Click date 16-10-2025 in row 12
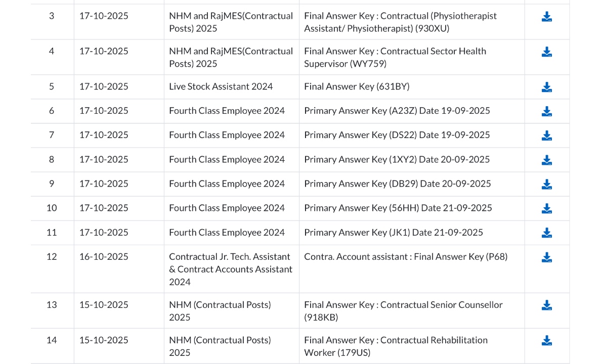Screen dimensions: 607x364 [104, 257]
